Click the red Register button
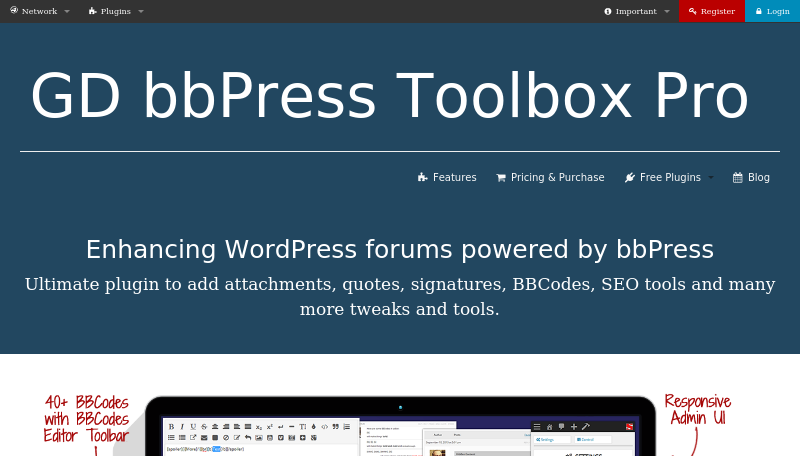The width and height of the screenshot is (800, 456). (x=712, y=11)
